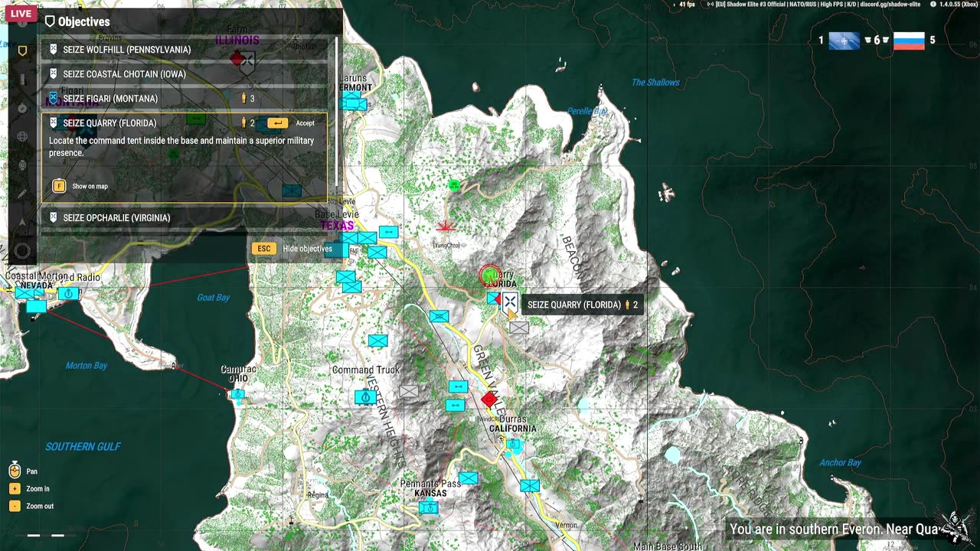Click the 'Anchor Bay' map label

841,462
